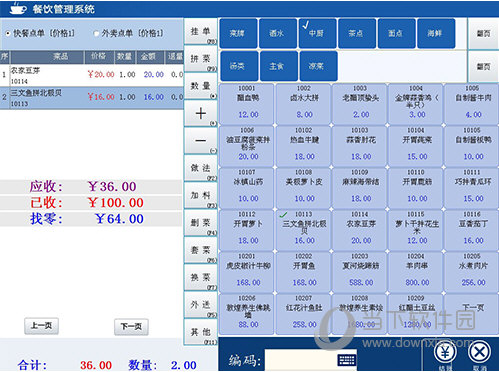Viewport: 499px width, 372px height.
Task: Add dish 10109 priced 18.00
Action: (360, 188)
